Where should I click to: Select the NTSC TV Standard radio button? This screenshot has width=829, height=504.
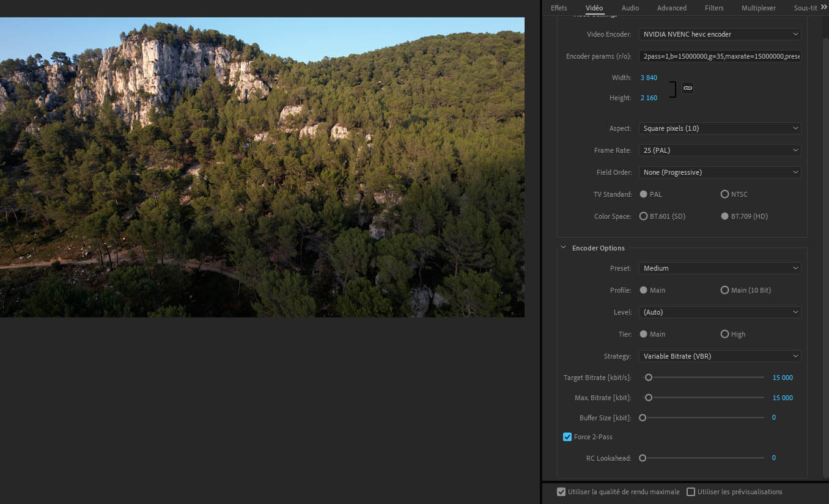pyautogui.click(x=725, y=194)
